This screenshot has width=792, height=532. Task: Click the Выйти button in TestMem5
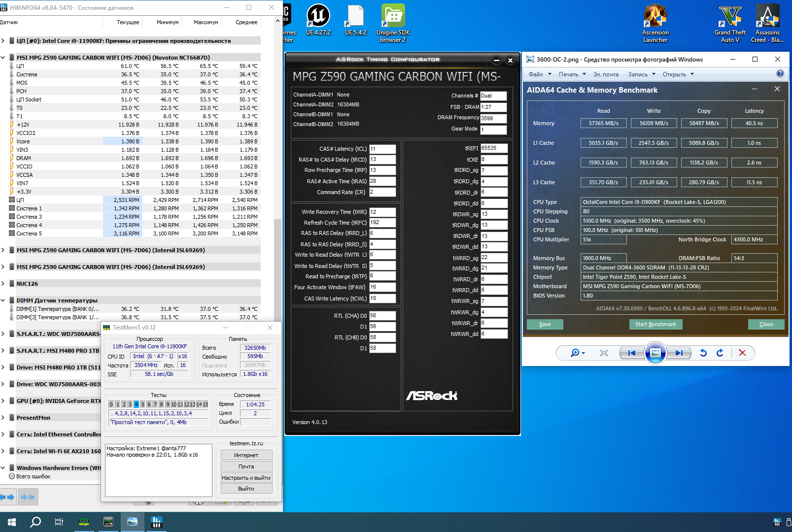(x=246, y=489)
